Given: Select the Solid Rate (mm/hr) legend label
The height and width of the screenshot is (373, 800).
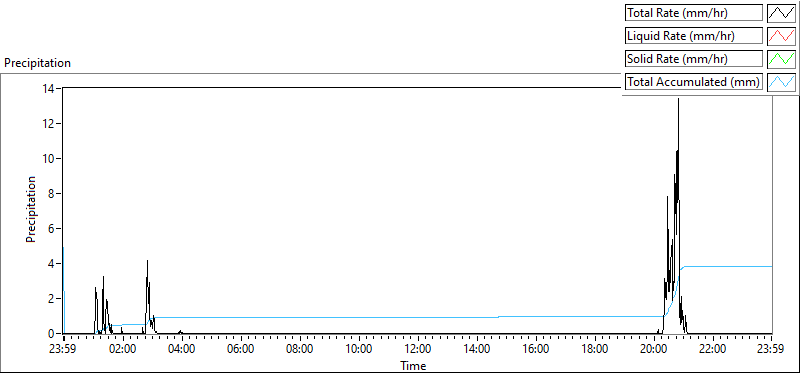Looking at the screenshot, I should pyautogui.click(x=694, y=59).
